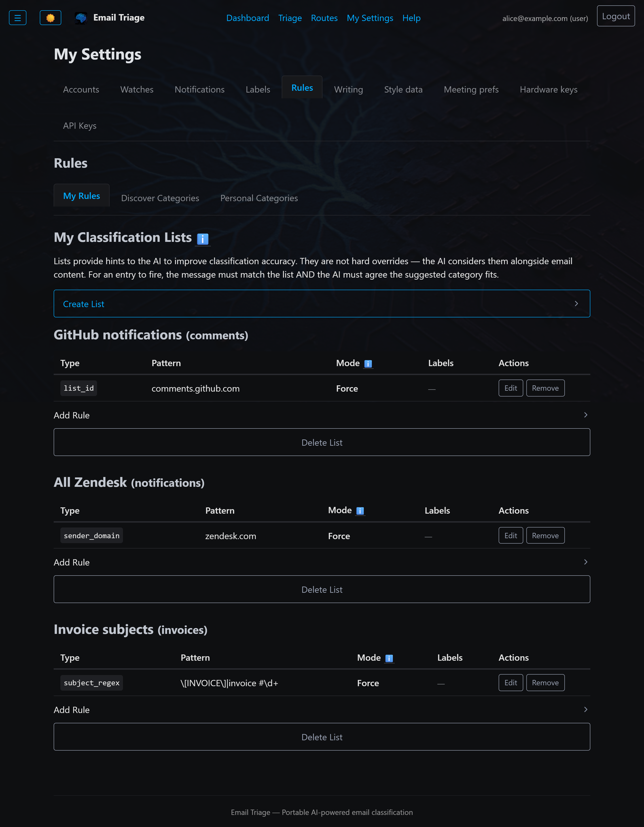Viewport: 644px width, 827px height.
Task: Go to Triage in top navigation
Action: (x=290, y=18)
